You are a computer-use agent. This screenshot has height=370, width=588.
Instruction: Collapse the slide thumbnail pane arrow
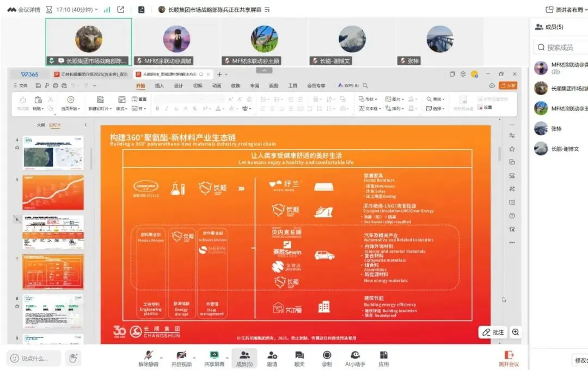click(85, 125)
